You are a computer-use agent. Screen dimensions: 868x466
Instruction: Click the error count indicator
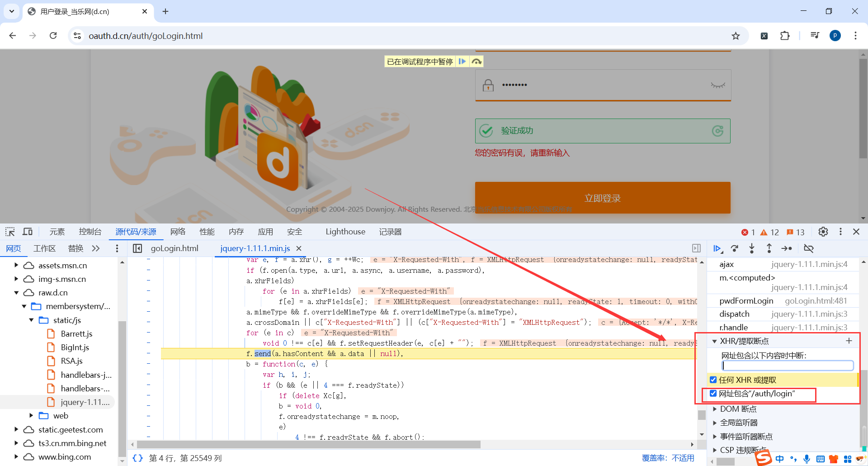tap(748, 232)
